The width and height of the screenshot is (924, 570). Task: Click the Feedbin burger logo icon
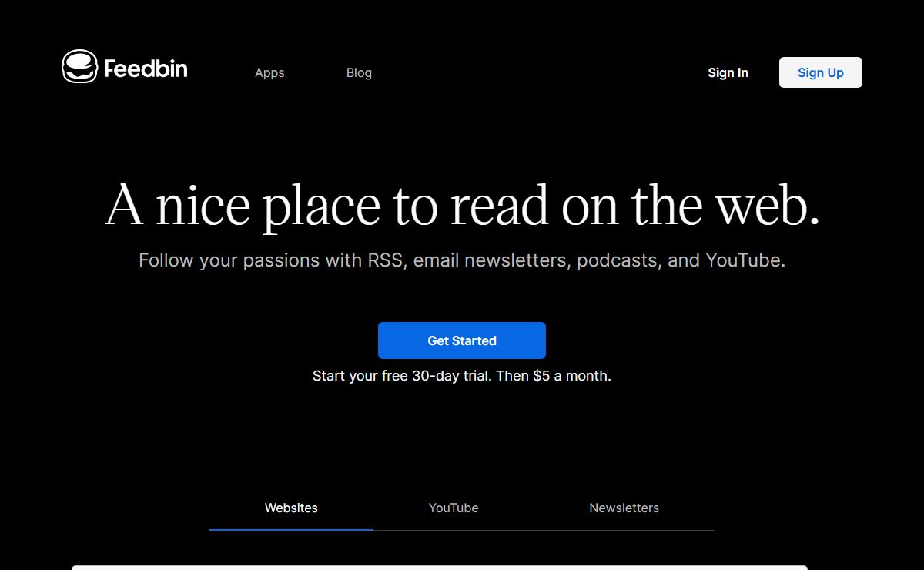click(79, 67)
